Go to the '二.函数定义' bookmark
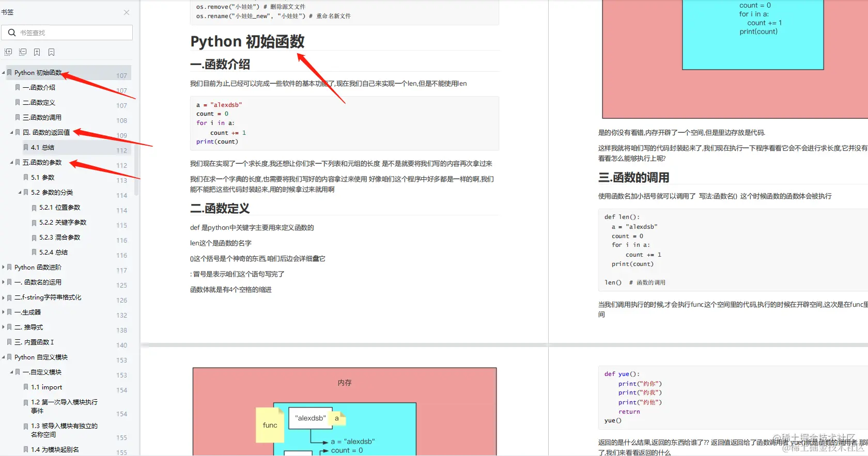868x456 pixels. (x=39, y=103)
